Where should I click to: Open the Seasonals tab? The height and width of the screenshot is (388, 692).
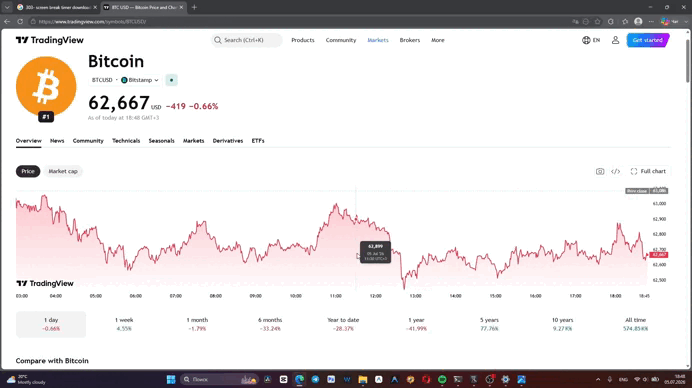pos(162,141)
